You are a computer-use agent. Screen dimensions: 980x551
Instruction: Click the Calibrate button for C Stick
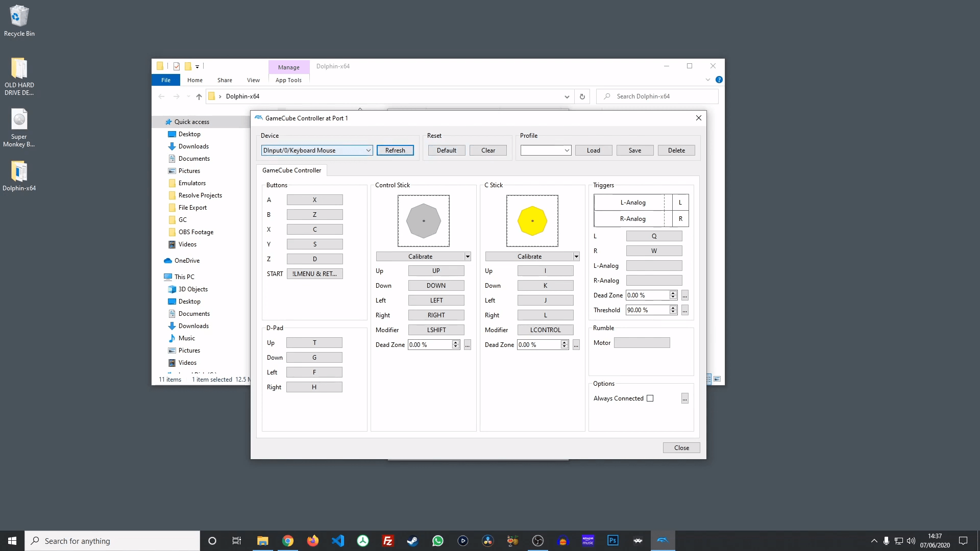pyautogui.click(x=530, y=256)
